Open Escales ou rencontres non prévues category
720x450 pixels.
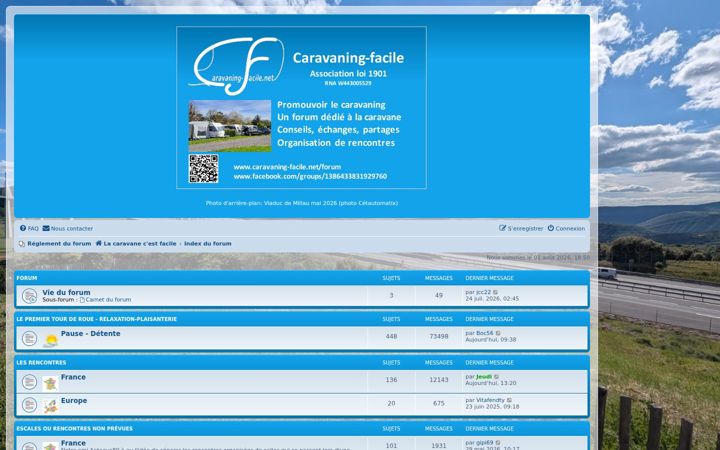click(74, 429)
